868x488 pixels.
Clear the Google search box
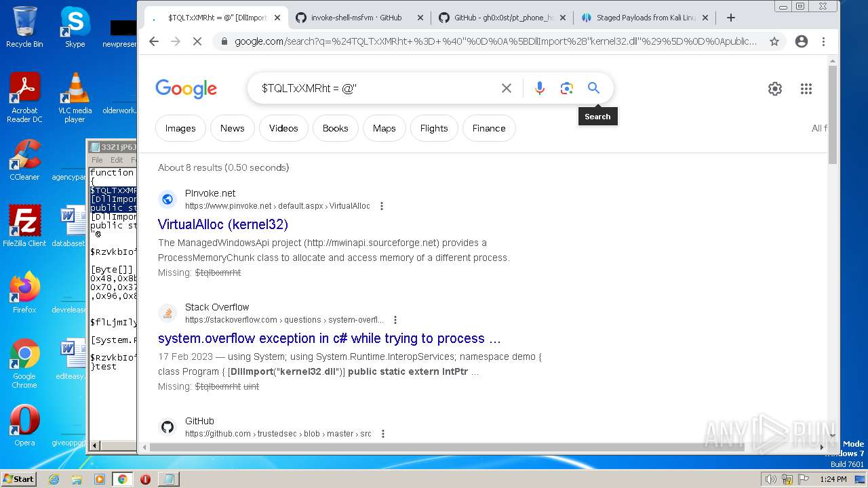tap(507, 88)
